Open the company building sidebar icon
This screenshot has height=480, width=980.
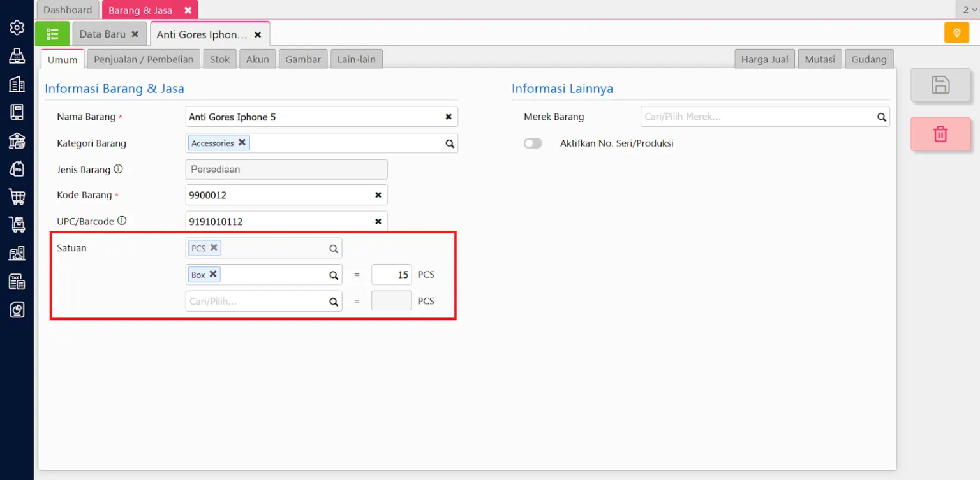click(17, 84)
